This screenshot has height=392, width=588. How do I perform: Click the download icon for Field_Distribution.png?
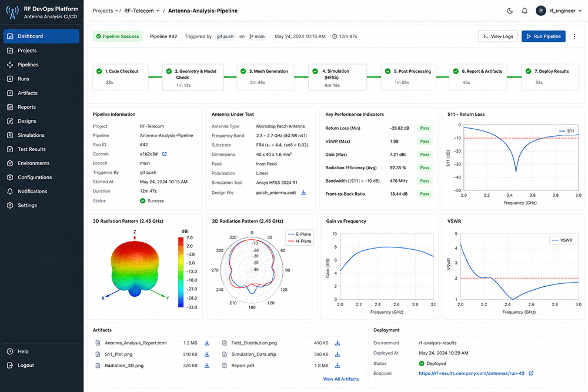(x=338, y=343)
